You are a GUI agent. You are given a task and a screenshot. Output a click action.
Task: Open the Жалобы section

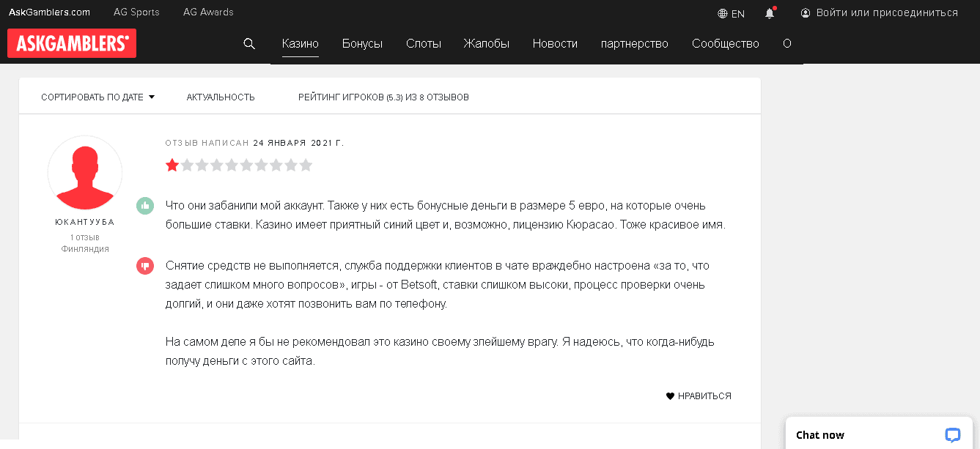pos(487,44)
